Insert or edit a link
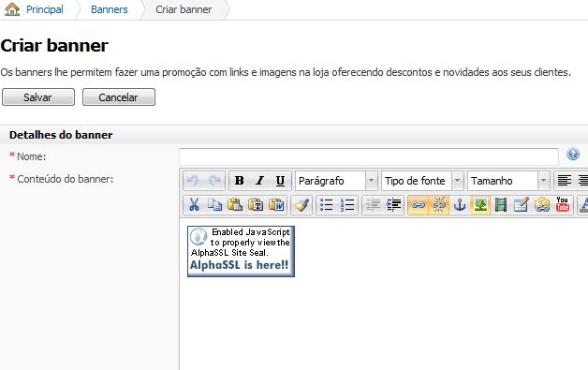 (x=419, y=205)
